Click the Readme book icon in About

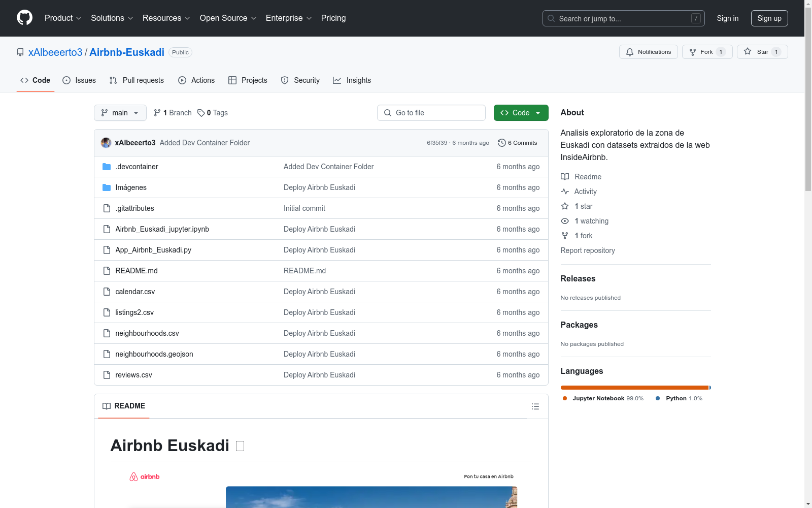click(565, 177)
